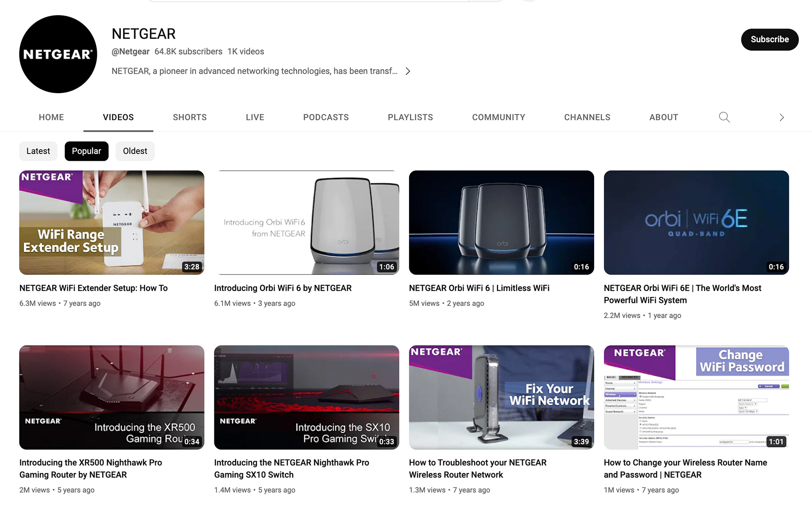Open the Fix Your WiFi Network thumbnail
The image size is (812, 507).
coord(502,397)
